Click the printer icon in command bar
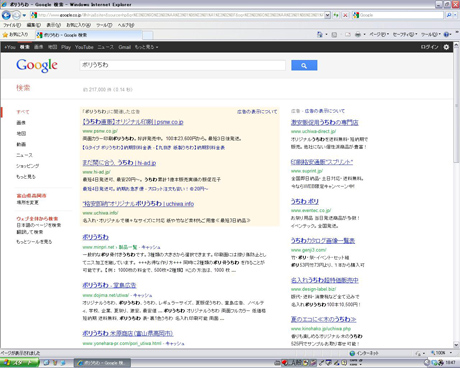Screen dimensions: 460x368 [358, 35]
